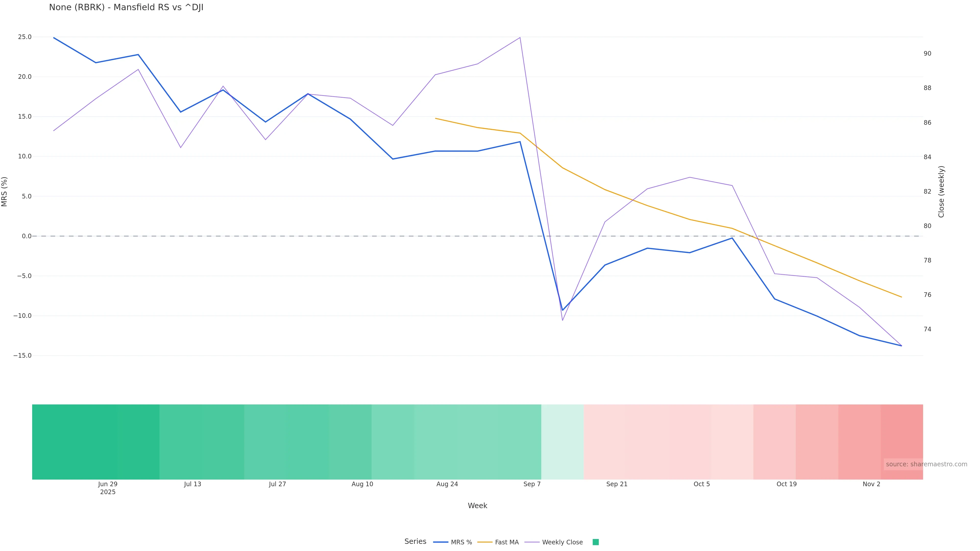
Task: Click the green square legend swatch
Action: pyautogui.click(x=596, y=542)
